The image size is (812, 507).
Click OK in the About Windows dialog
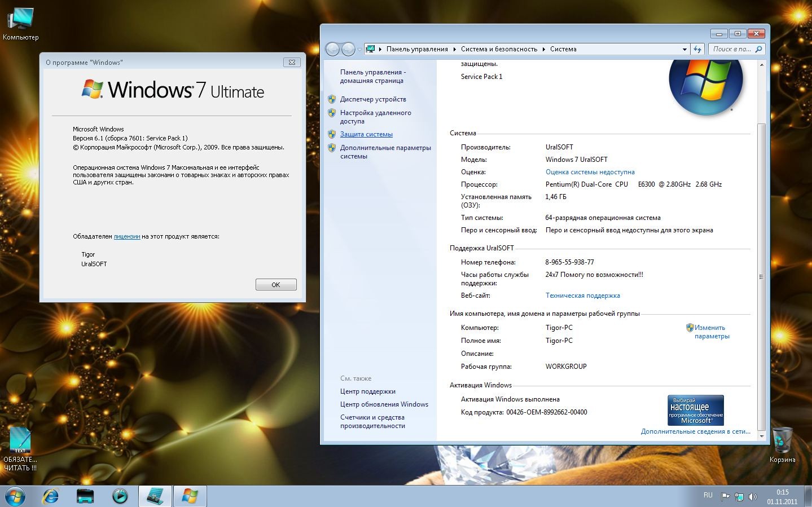(x=276, y=285)
